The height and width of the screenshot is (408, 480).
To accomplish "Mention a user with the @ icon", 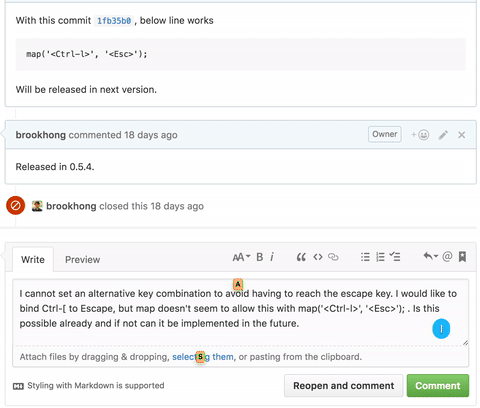I will click(447, 256).
